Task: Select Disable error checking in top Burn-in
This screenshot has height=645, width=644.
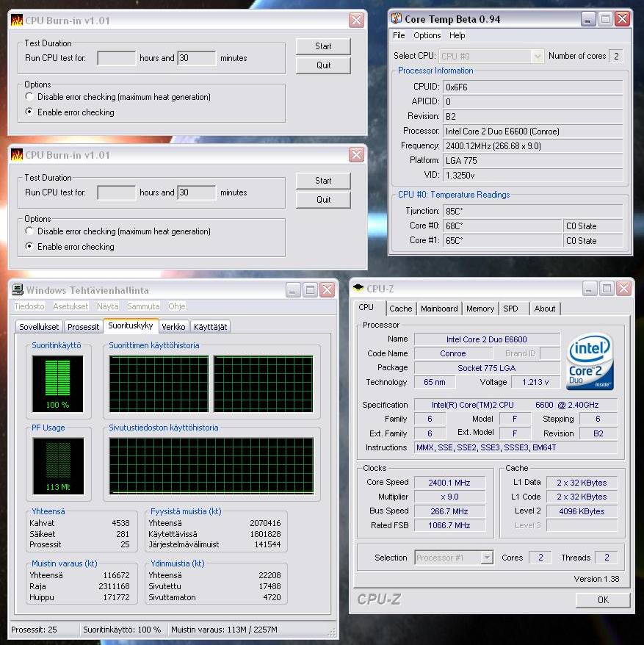Action: (29, 97)
